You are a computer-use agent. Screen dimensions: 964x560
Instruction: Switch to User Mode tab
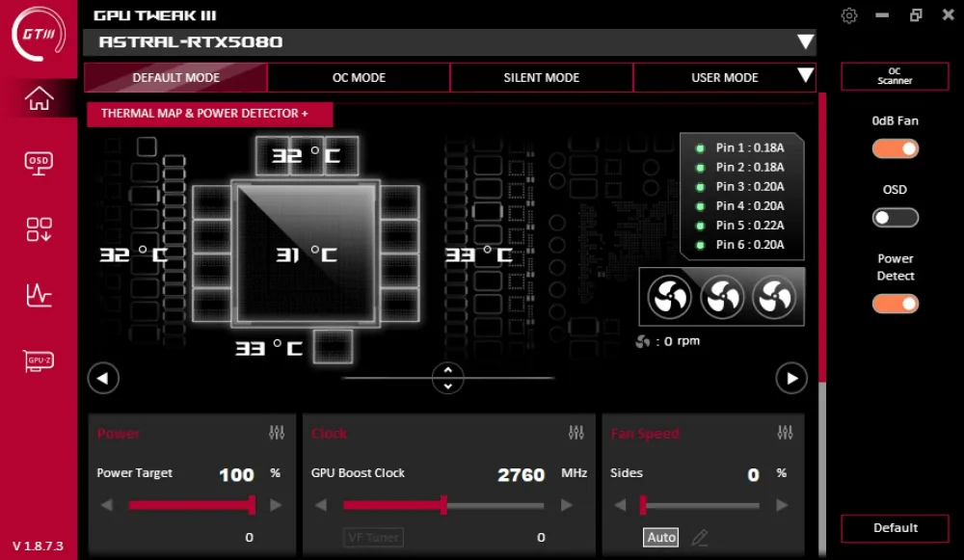point(724,77)
